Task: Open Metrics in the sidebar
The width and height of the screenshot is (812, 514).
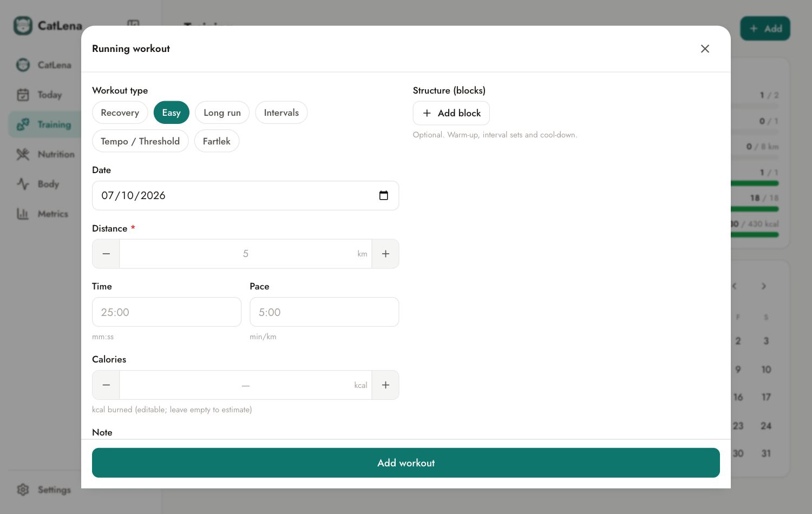Action: coord(44,214)
